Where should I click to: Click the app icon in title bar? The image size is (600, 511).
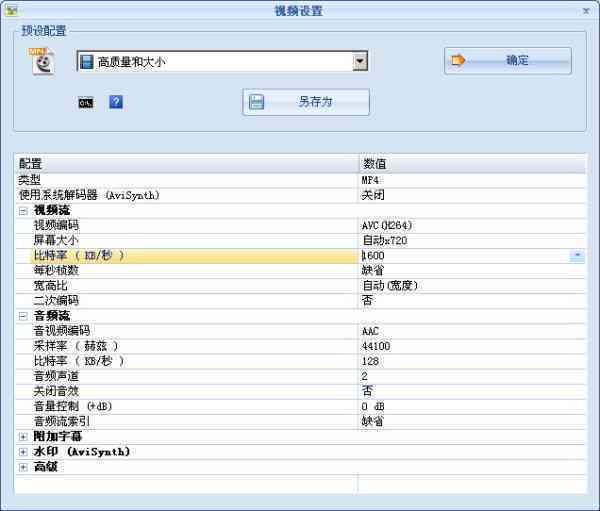11,10
